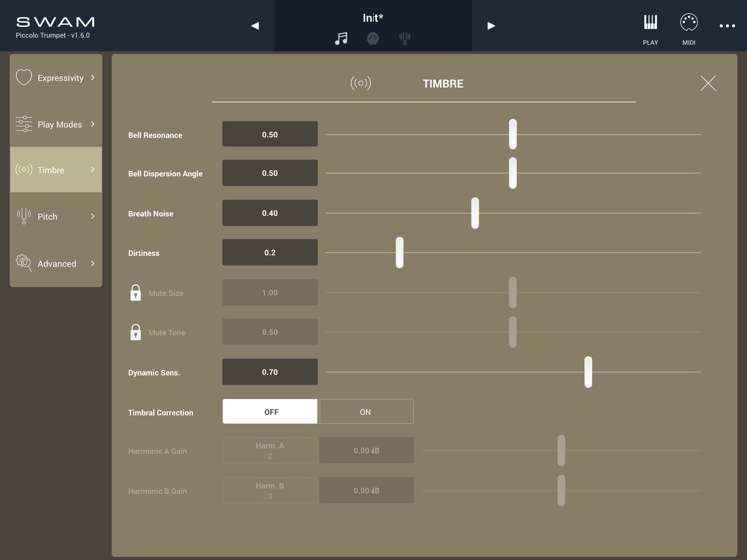The width and height of the screenshot is (747, 560).
Task: Click the Piccolo Trumpet - v1.6.0 text
Action: click(53, 35)
